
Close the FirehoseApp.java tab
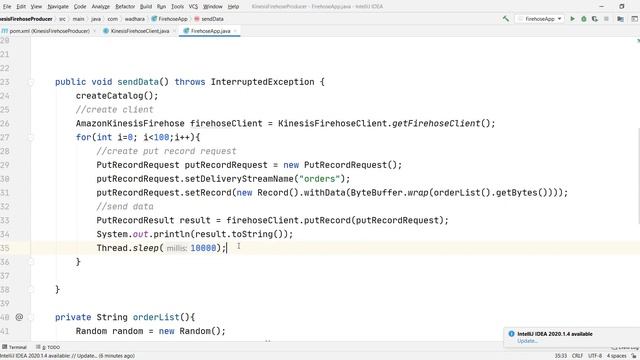[235, 31]
